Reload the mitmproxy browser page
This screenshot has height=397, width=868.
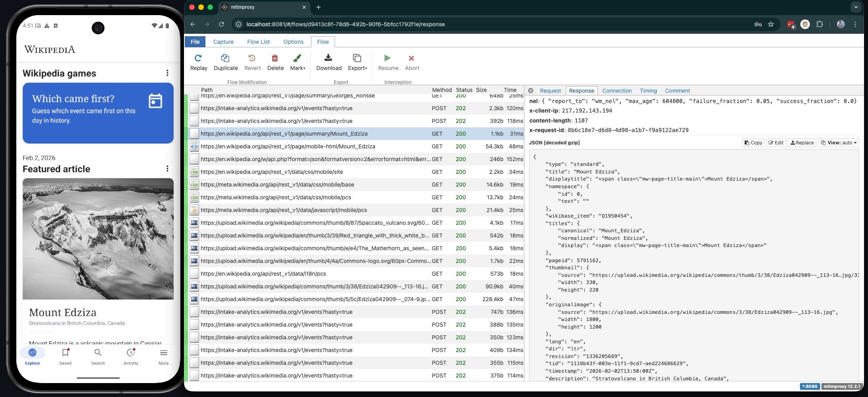tap(221, 24)
